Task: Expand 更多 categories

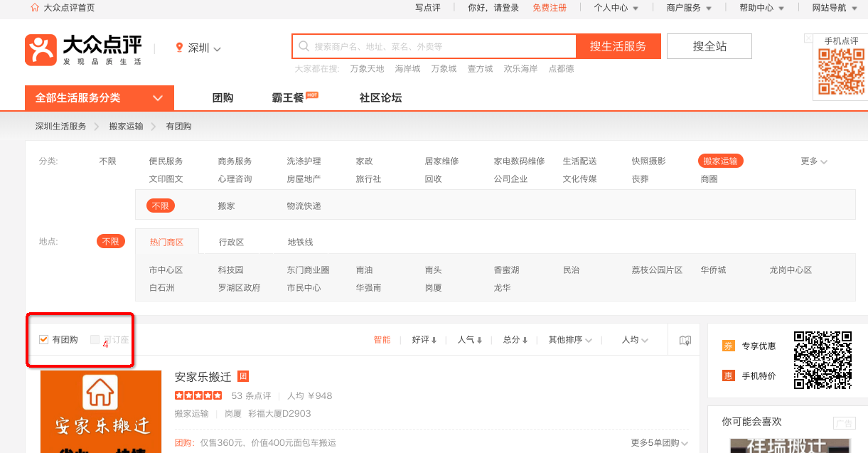Action: 814,161
